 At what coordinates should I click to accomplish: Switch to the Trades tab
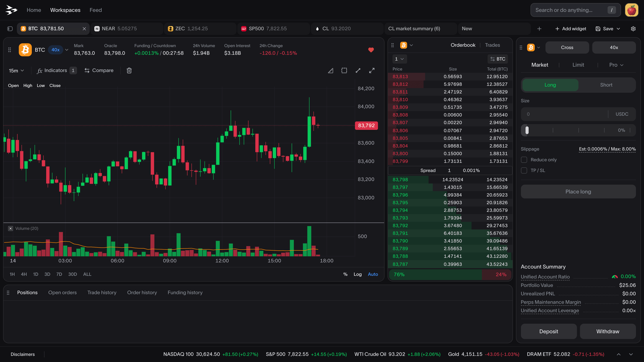click(492, 45)
